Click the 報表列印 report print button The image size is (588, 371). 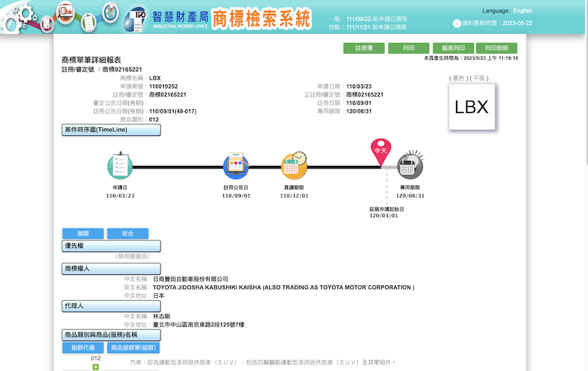453,48
